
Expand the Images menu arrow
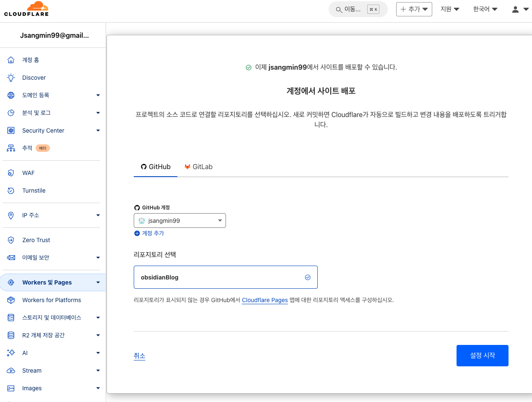(x=98, y=388)
